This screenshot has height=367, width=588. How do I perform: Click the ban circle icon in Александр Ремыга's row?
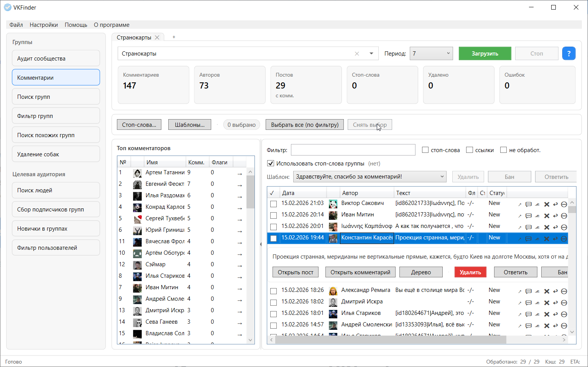tap(564, 291)
